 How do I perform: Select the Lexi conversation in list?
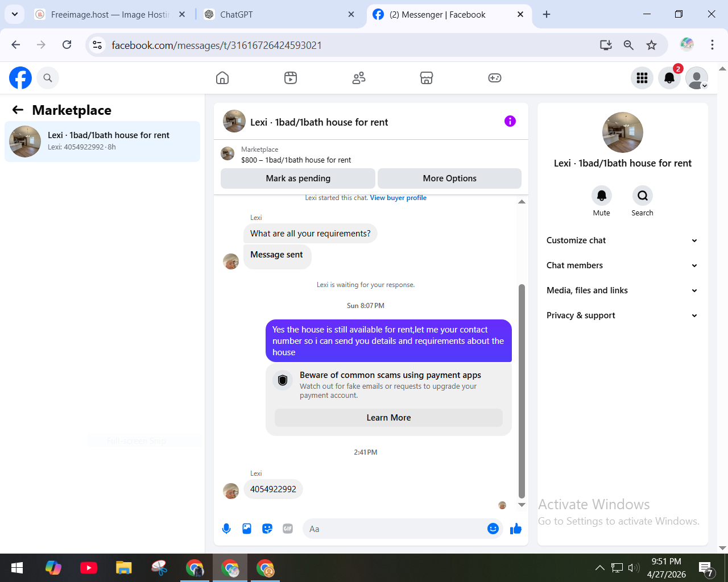click(102, 142)
